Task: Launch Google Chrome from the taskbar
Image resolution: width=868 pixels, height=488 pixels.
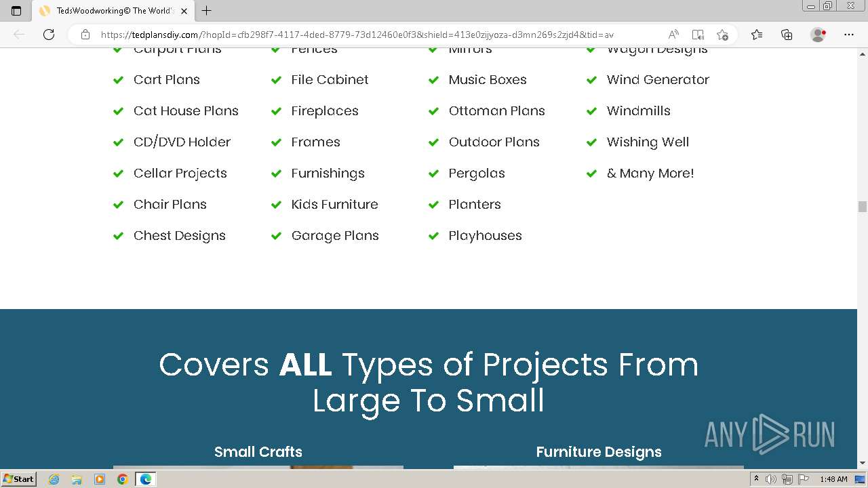Action: click(x=122, y=479)
